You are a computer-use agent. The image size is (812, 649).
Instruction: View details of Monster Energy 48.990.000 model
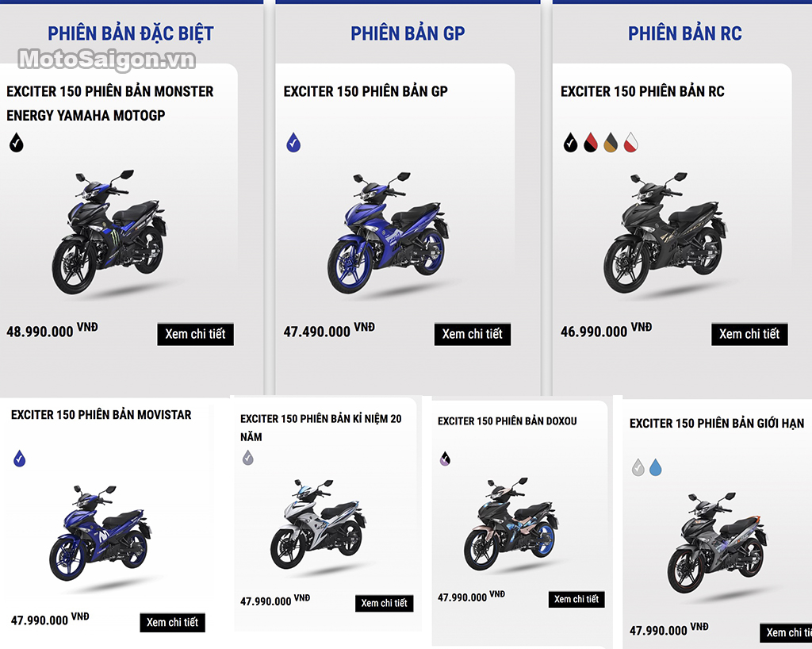pos(195,334)
